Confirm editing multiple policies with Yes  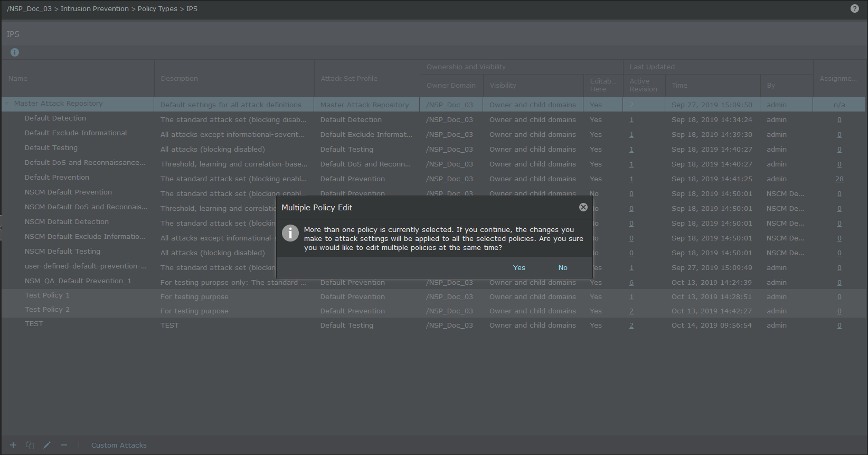click(x=519, y=268)
